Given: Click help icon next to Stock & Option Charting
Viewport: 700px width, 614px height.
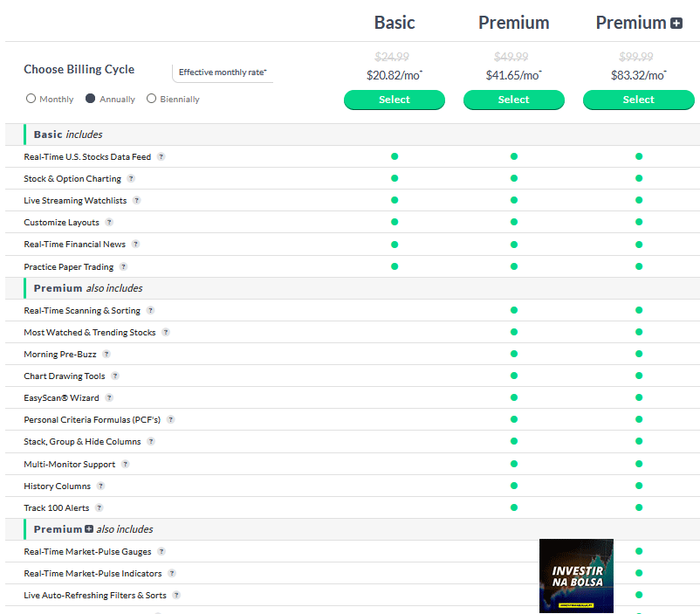Looking at the screenshot, I should tap(131, 179).
